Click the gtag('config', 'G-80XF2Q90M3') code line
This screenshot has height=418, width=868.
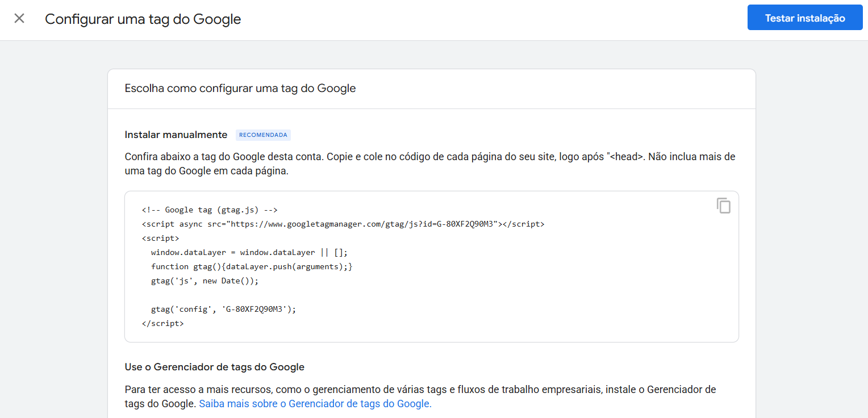[224, 309]
